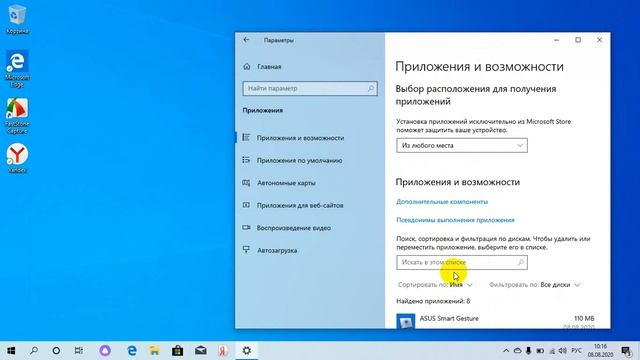The image size is (640, 360).
Task: Launch Alice assistant purple taskbar icon
Action: (x=105, y=351)
